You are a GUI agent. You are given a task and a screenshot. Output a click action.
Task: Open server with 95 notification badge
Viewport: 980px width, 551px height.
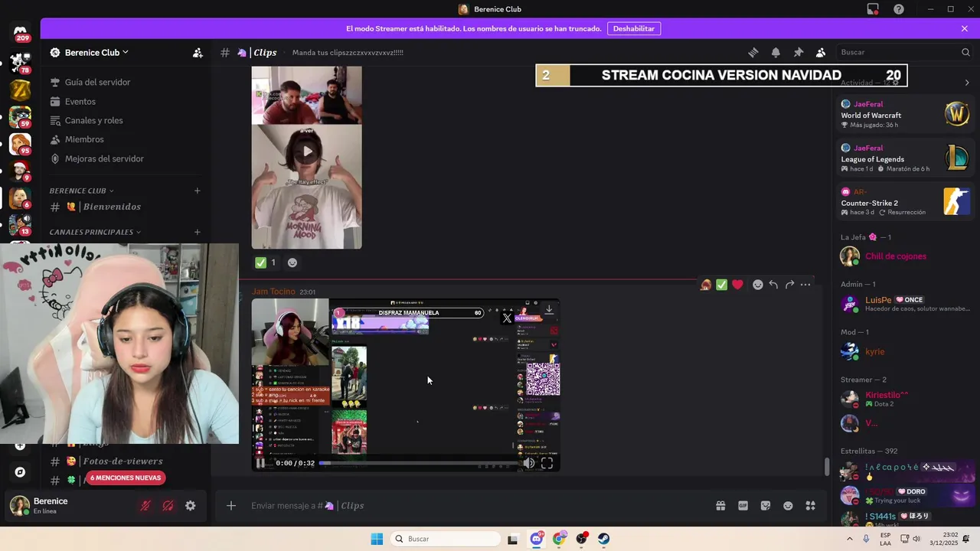20,144
